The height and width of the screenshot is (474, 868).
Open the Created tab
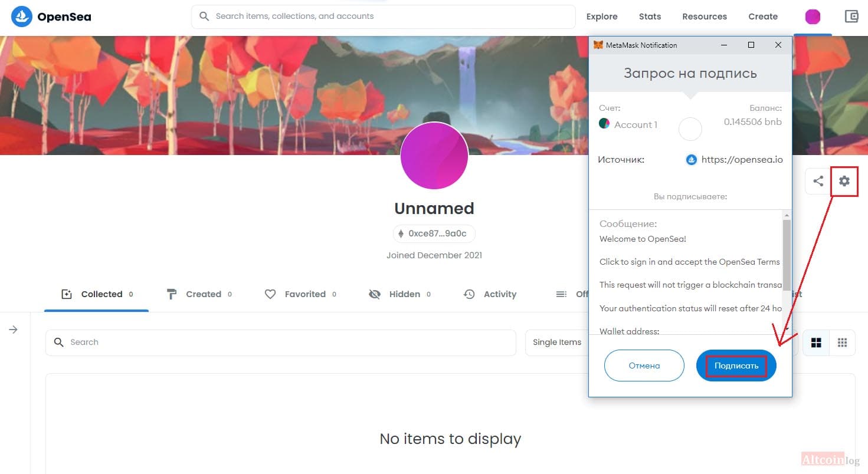click(199, 294)
